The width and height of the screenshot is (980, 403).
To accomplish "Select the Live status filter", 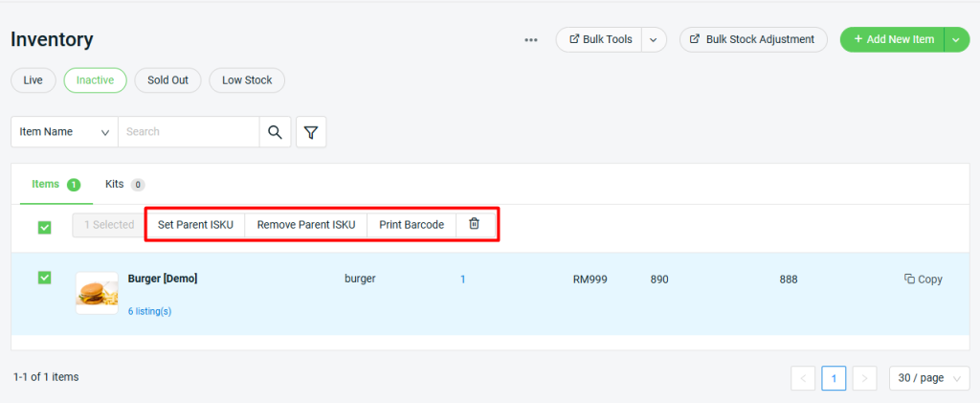I will coord(33,80).
